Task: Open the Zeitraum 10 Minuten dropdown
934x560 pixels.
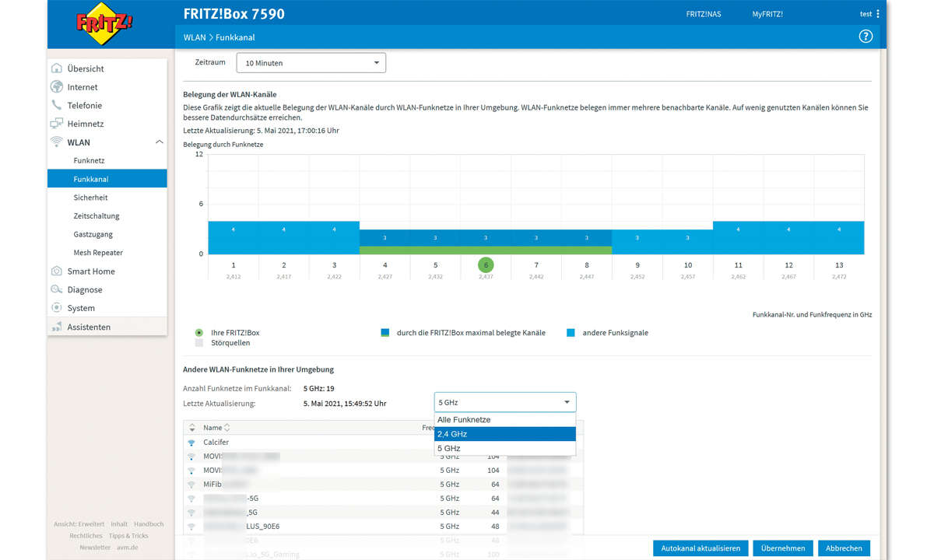Action: click(311, 63)
